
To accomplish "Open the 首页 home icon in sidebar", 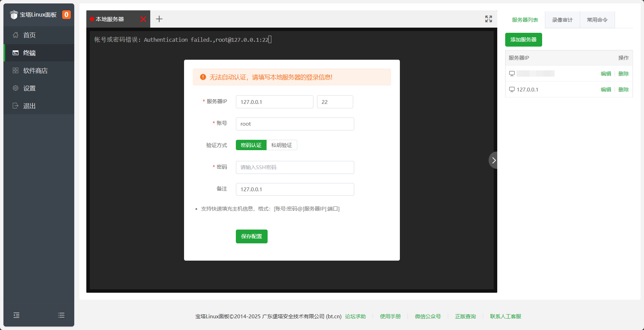I will point(15,35).
